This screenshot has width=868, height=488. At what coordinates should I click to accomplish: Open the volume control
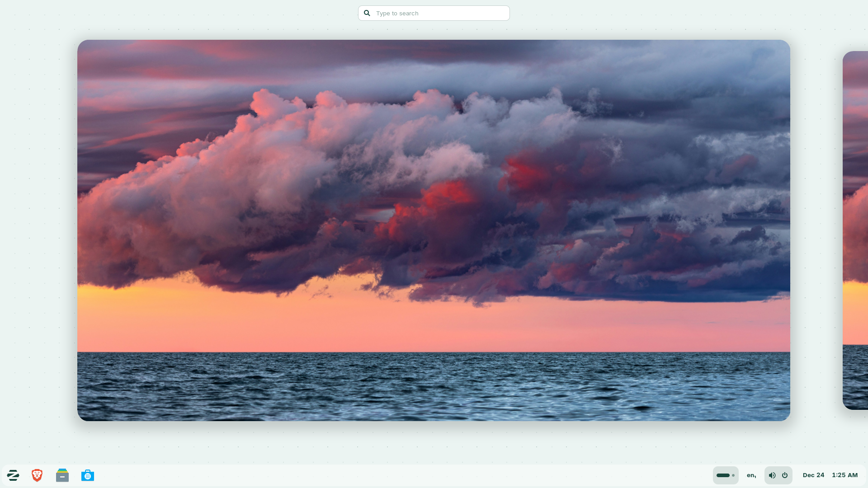tap(772, 475)
